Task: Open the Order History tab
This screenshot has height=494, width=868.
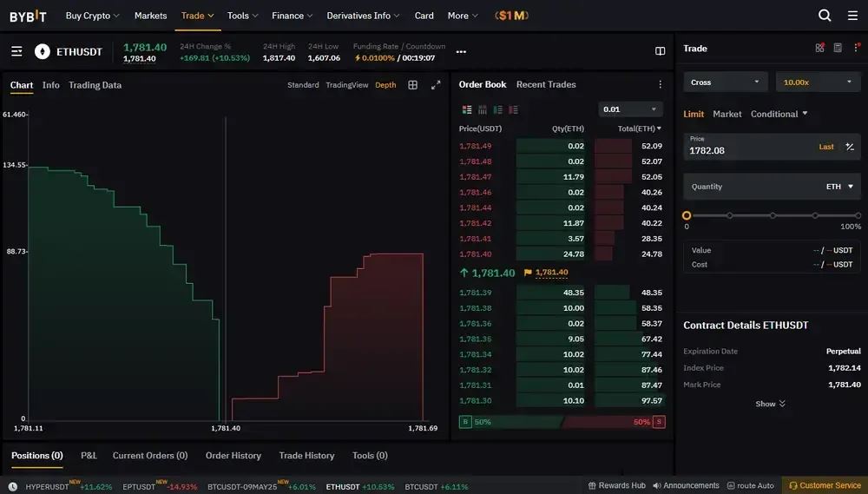Action: (233, 455)
